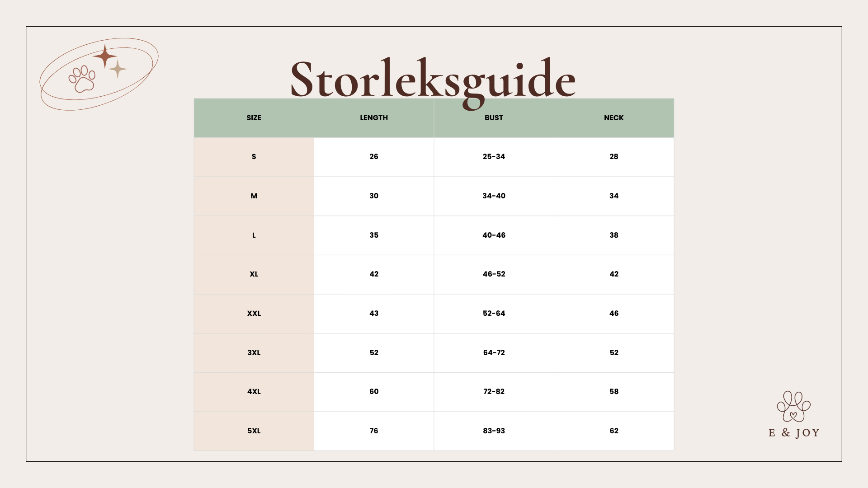This screenshot has height=488, width=868.
Task: Click the 40-46 bust value
Action: point(494,235)
